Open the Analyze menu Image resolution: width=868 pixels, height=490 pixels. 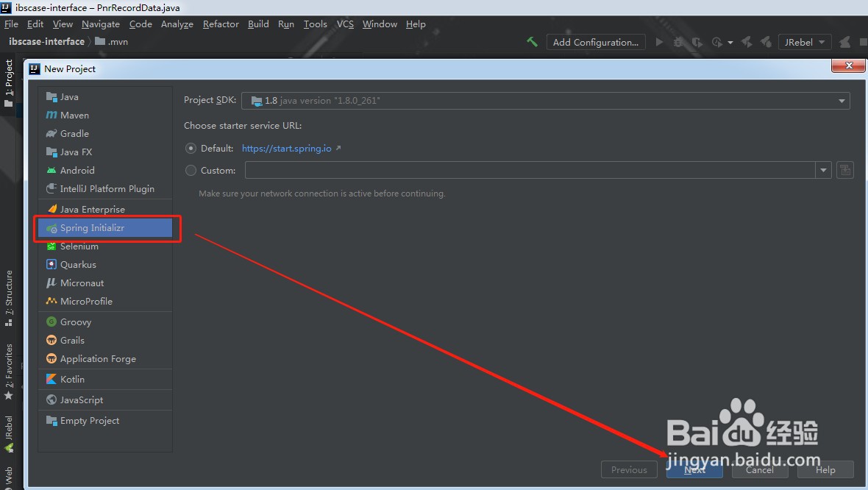click(177, 24)
